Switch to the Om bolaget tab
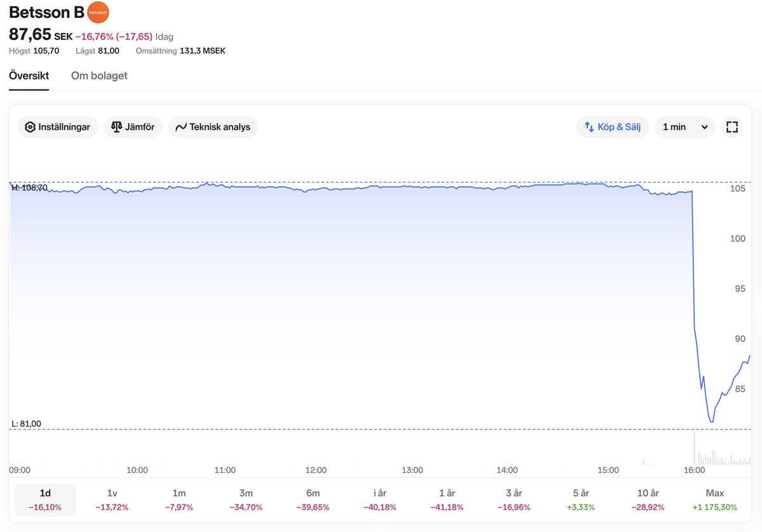This screenshot has width=762, height=532. (x=99, y=76)
